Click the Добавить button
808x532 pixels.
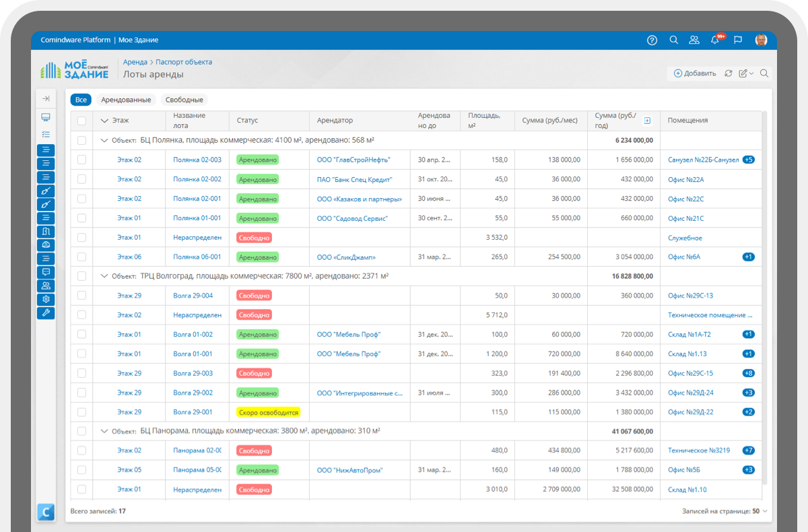point(695,73)
